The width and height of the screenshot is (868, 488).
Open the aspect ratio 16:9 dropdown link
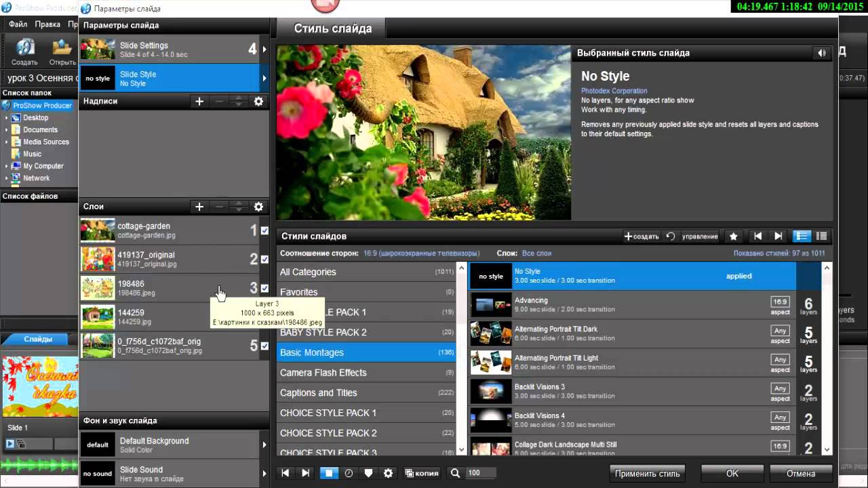(x=421, y=253)
